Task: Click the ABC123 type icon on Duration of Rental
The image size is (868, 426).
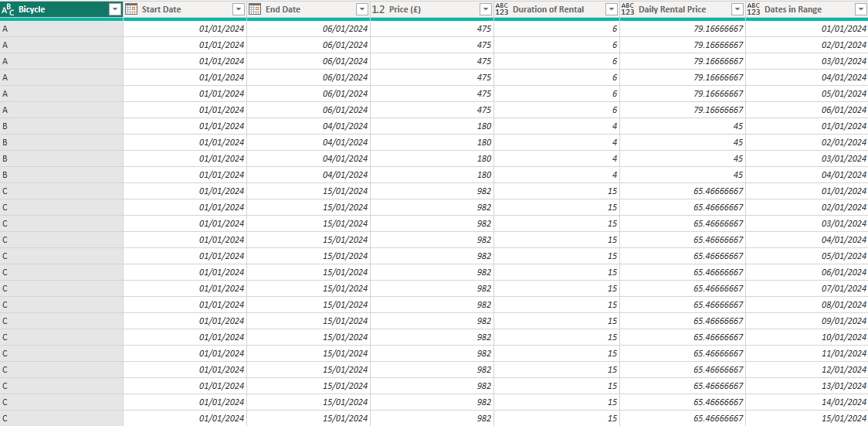Action: coord(501,9)
